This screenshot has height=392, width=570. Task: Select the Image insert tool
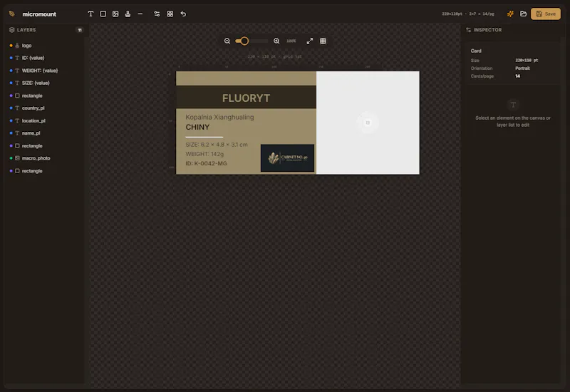(x=115, y=14)
